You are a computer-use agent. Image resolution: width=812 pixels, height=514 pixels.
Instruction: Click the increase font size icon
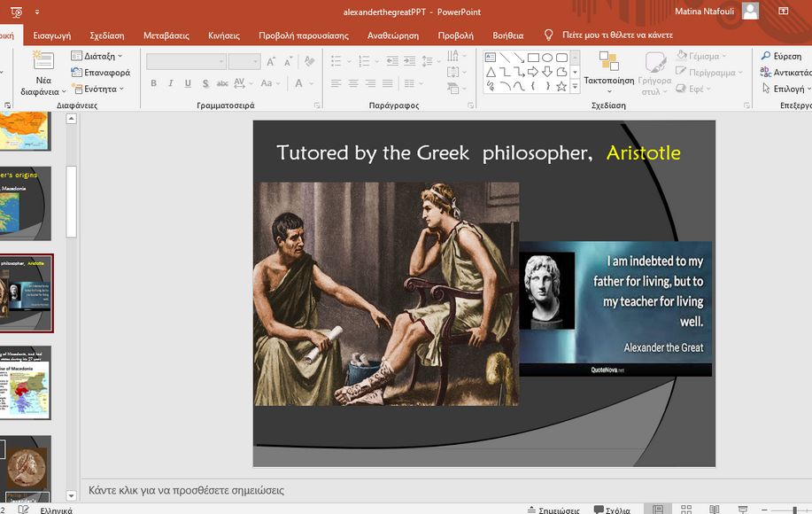point(271,62)
